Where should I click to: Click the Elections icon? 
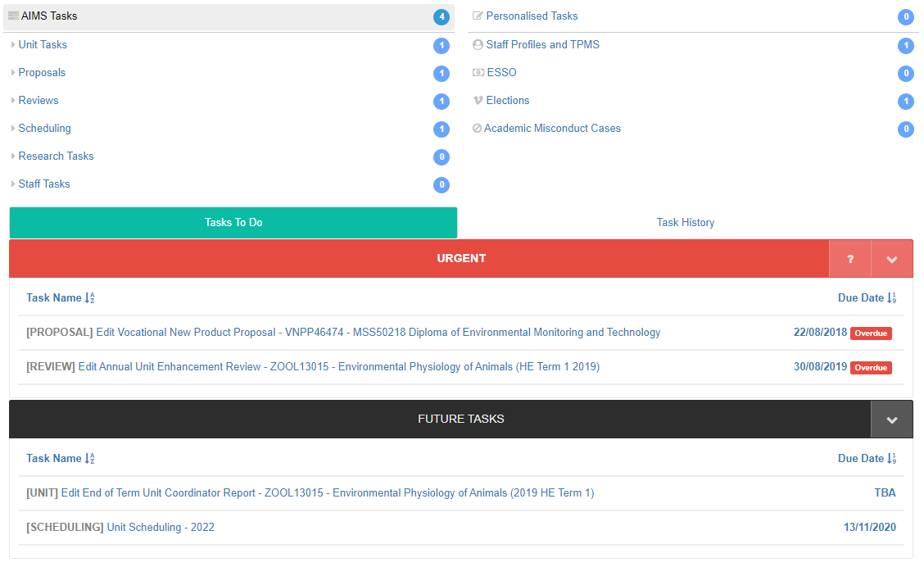pos(478,101)
